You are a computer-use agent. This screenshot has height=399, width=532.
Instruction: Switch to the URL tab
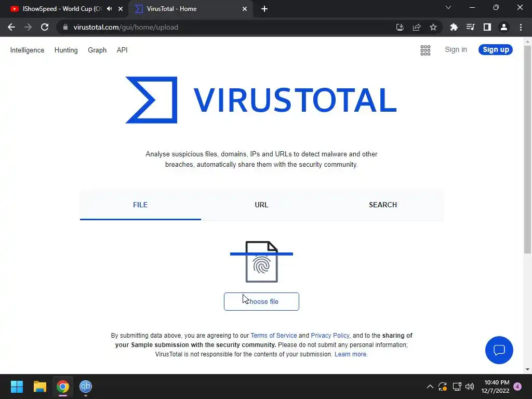coord(261,205)
